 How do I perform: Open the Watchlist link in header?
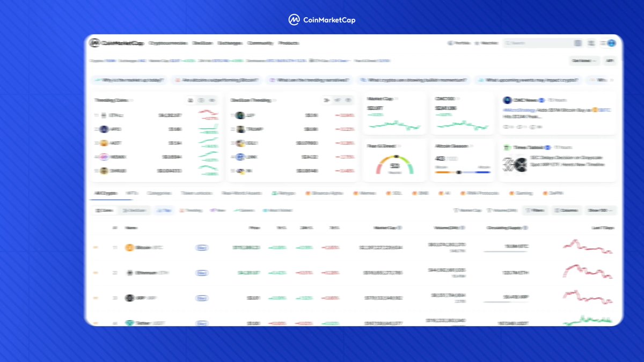click(x=487, y=43)
